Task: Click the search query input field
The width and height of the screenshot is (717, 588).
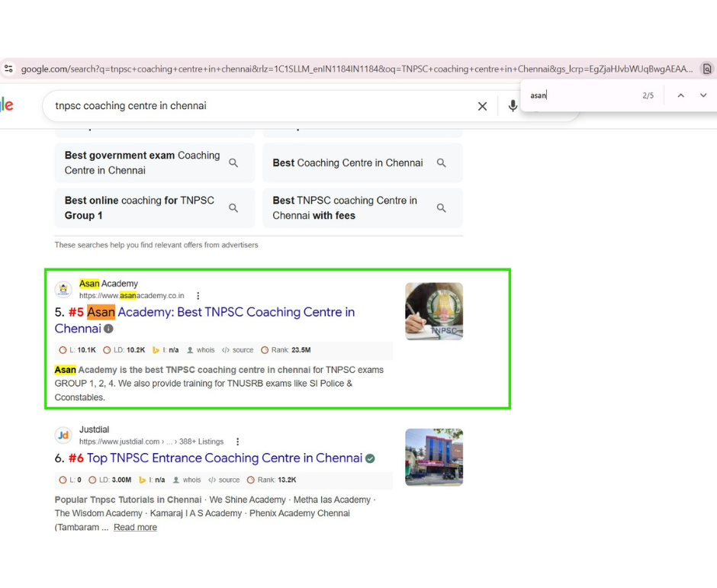Action: 261,106
